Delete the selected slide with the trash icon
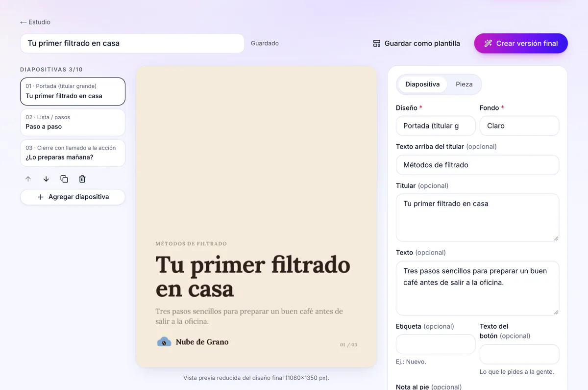The height and width of the screenshot is (390, 588). point(82,179)
